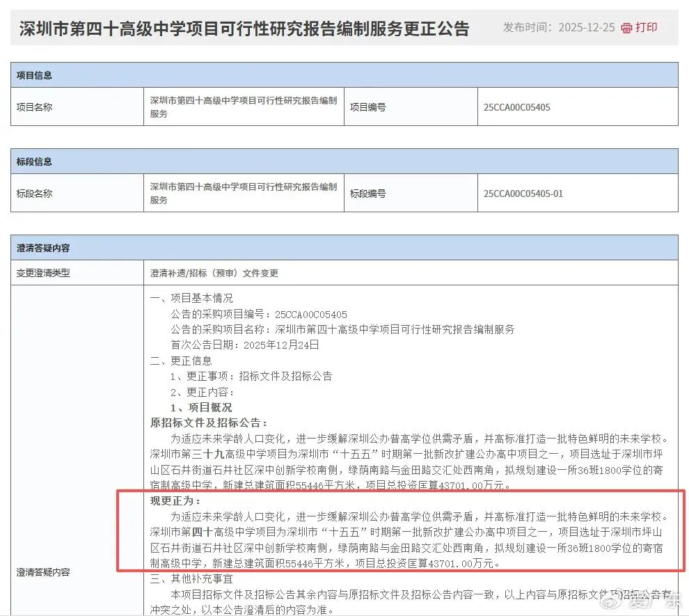689x616 pixels.
Task: Click the line 首次公告日期：2025年12月24日
Action: point(245,345)
